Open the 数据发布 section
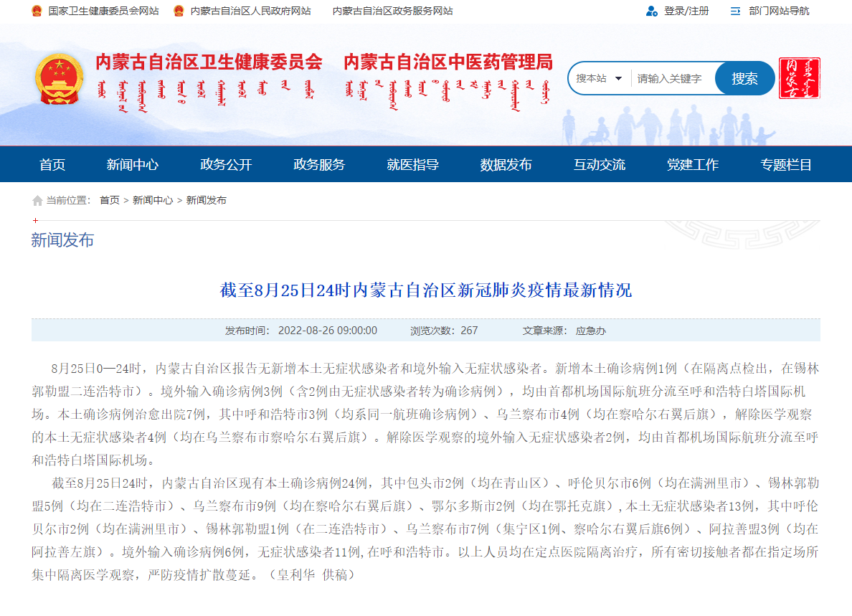 tap(506, 164)
